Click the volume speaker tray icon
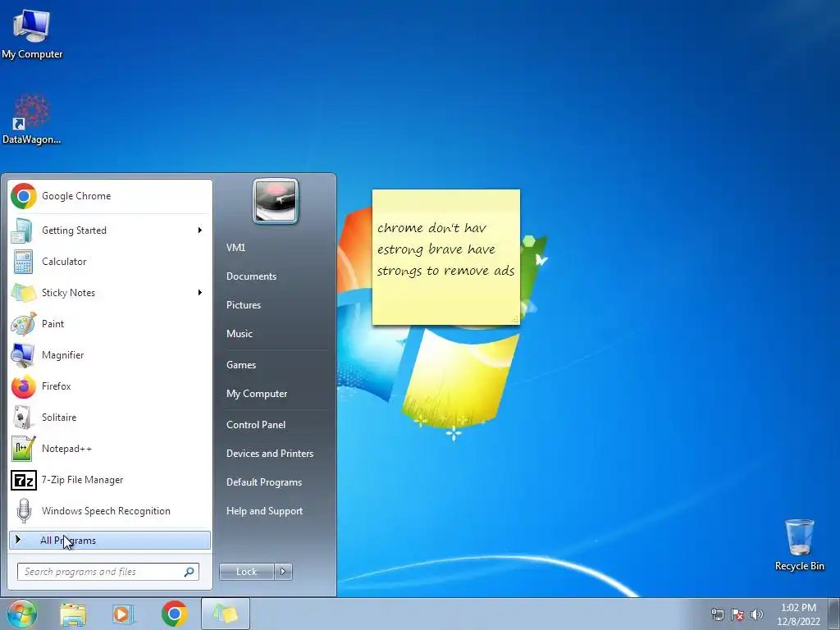 pos(757,614)
